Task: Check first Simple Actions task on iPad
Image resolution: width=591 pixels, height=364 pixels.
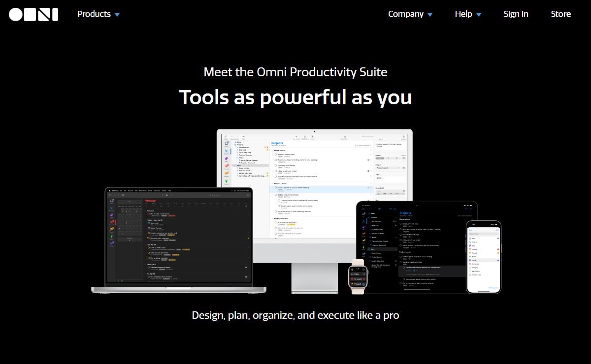Action: click(401, 224)
